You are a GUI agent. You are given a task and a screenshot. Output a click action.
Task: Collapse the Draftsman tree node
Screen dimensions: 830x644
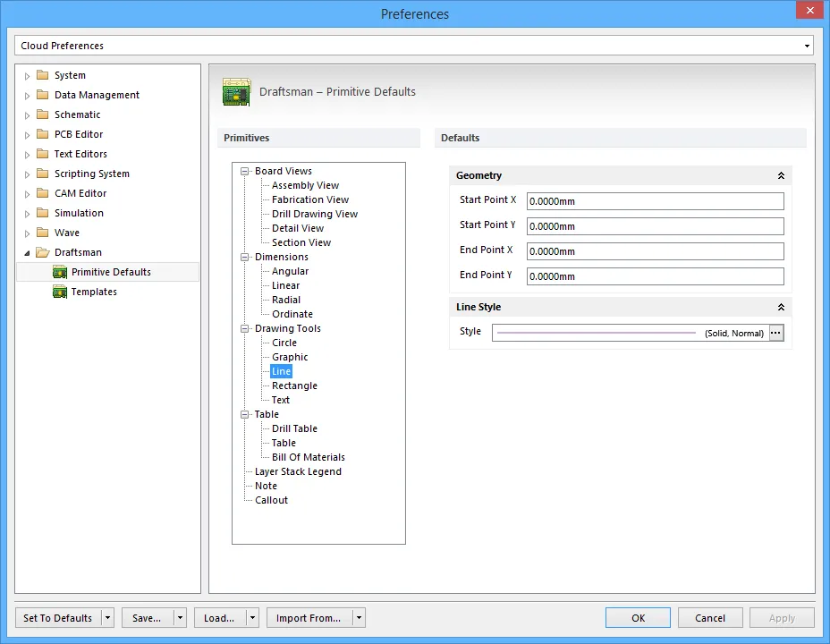click(27, 253)
